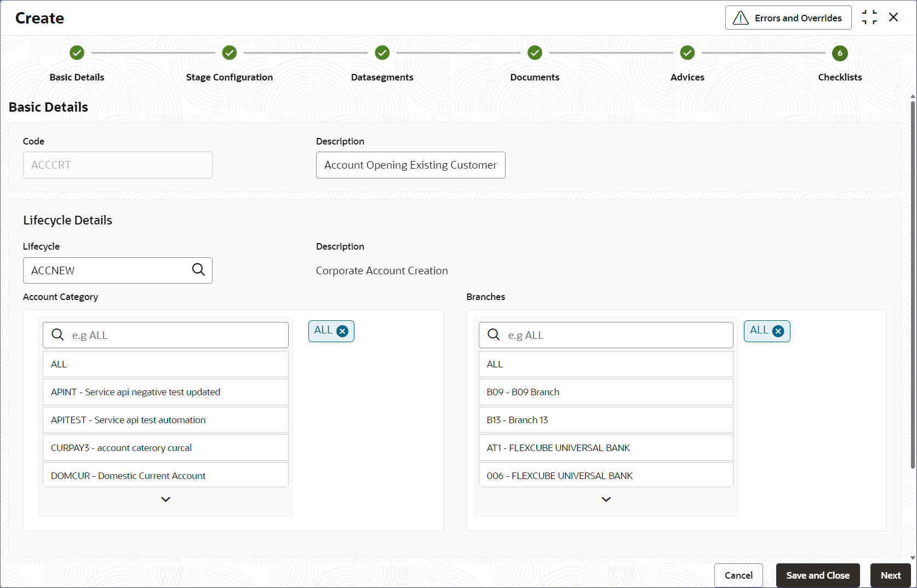Click the Lifecycle search magnifier icon
This screenshot has height=588, width=917.
(198, 270)
